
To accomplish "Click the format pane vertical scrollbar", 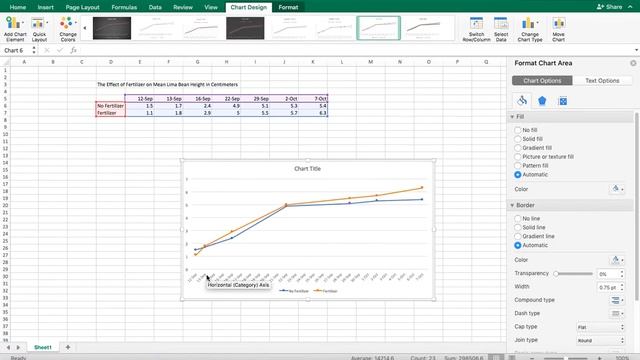I will pos(636,206).
